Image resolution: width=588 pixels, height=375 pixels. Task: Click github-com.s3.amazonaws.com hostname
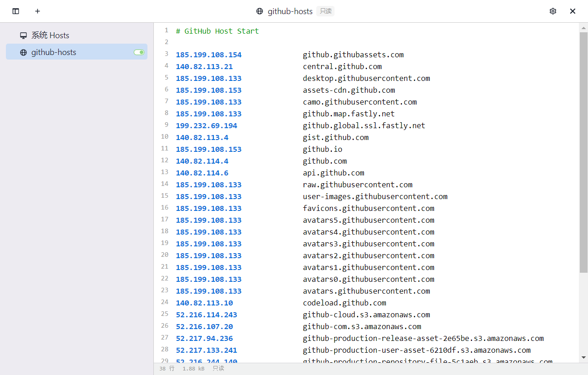pyautogui.click(x=362, y=326)
